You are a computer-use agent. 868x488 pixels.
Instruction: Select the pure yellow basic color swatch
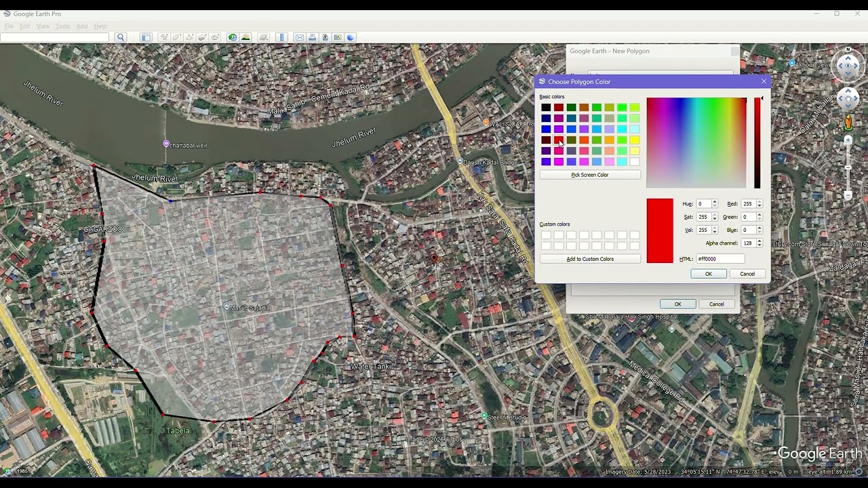click(634, 140)
